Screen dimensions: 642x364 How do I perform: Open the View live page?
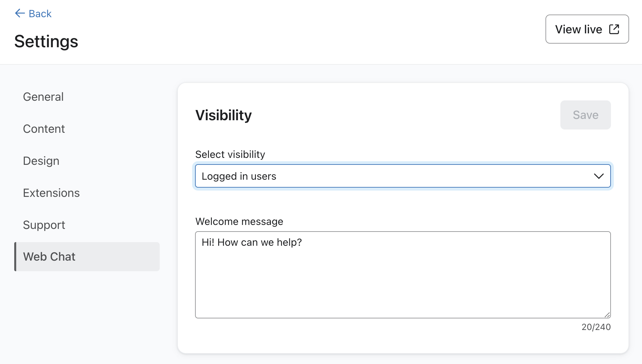pyautogui.click(x=587, y=29)
